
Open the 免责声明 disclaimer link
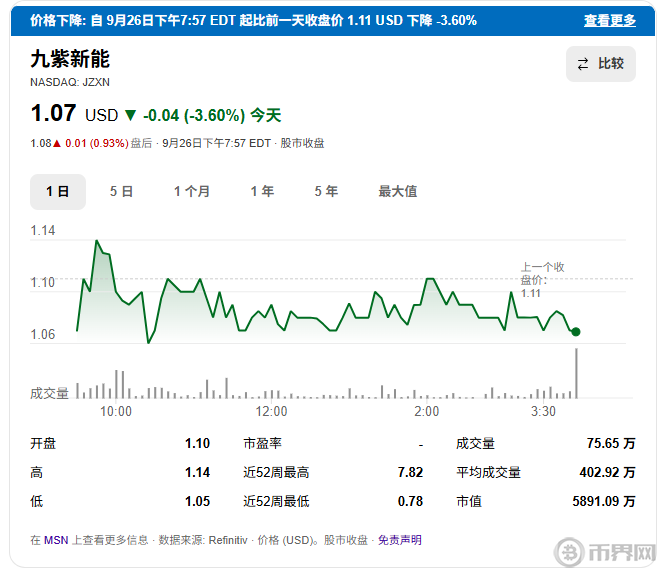(400, 540)
